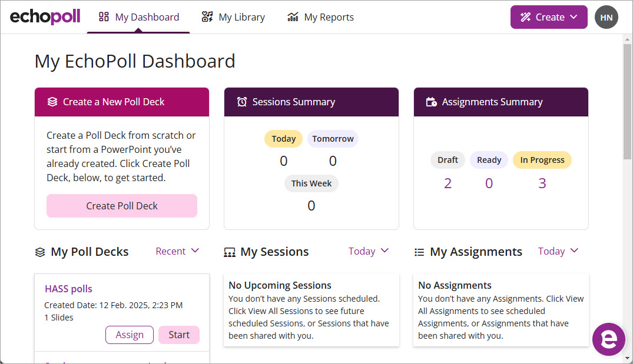Click the calendar icon on Assignments Summary

430,101
